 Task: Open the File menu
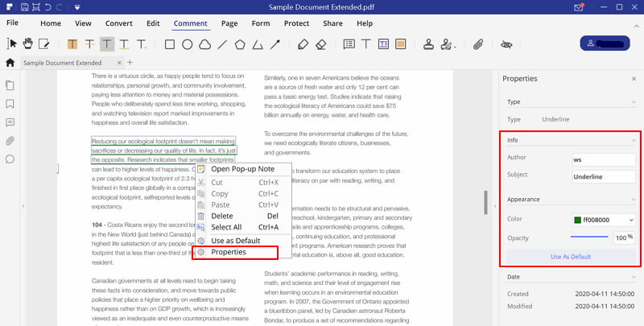tap(12, 23)
